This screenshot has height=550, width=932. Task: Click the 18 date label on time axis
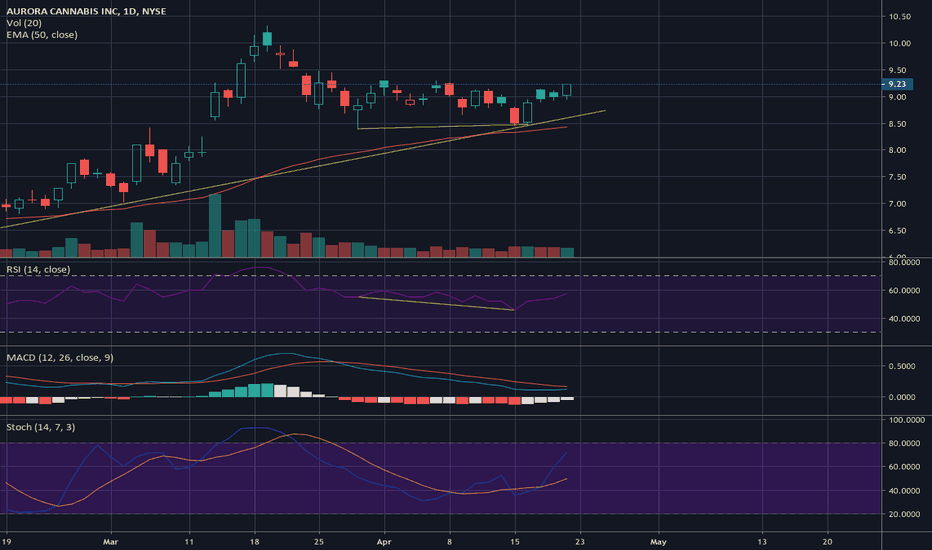coord(254,542)
